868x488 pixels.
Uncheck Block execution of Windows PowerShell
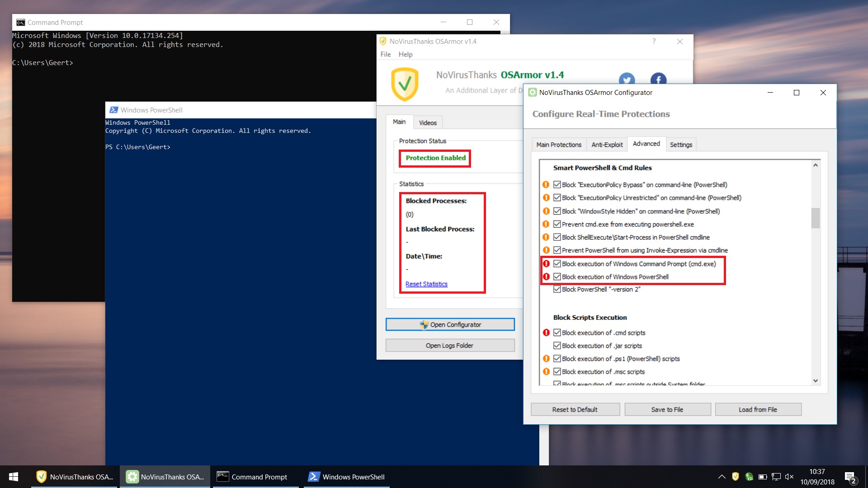[557, 277]
